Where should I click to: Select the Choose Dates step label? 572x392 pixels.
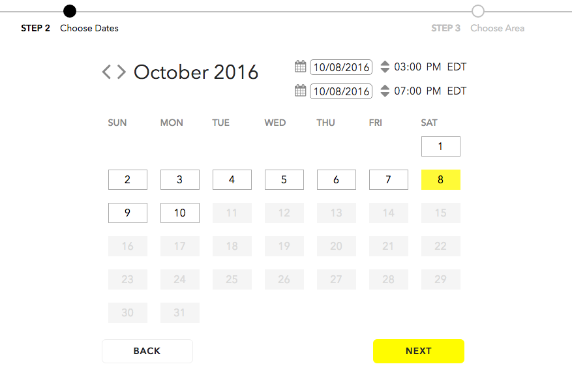[89, 28]
